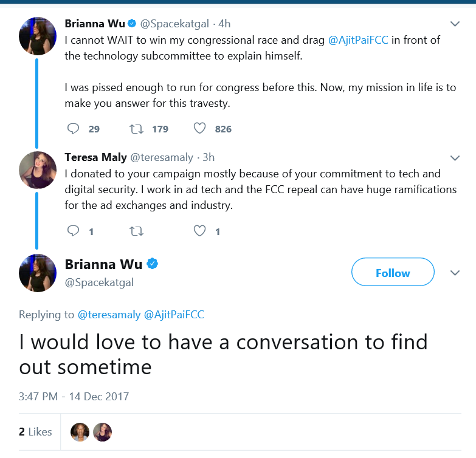Reply to Brianna Wu's top tweet
Viewport: 476px width, 458px height.
coord(73,129)
